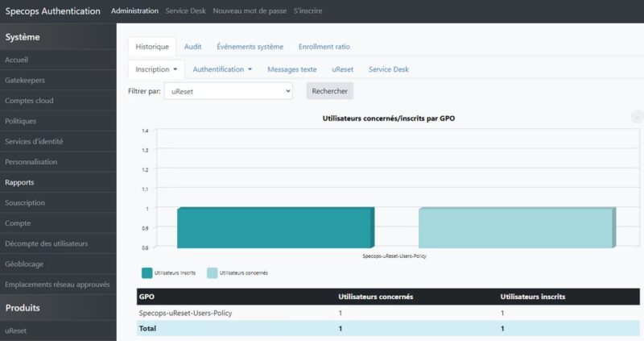644x341 pixels.
Task: Open Gatekeepers in the sidebar
Action: pos(25,81)
